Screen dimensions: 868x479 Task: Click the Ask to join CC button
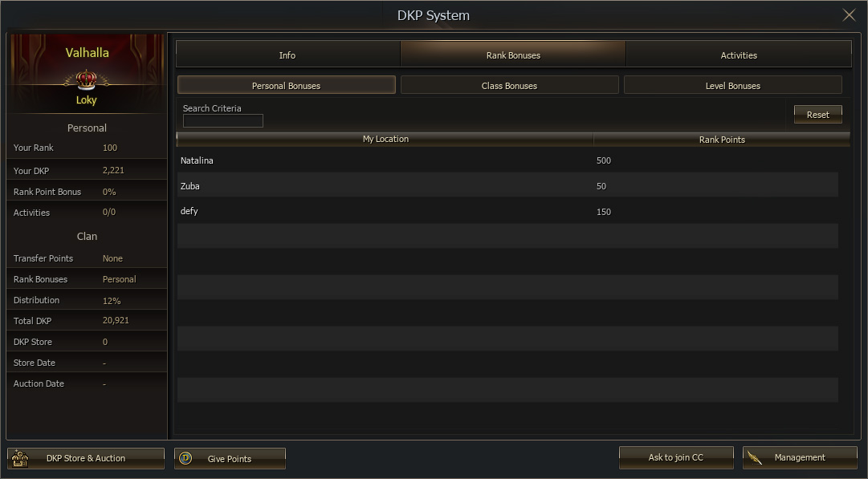(675, 457)
